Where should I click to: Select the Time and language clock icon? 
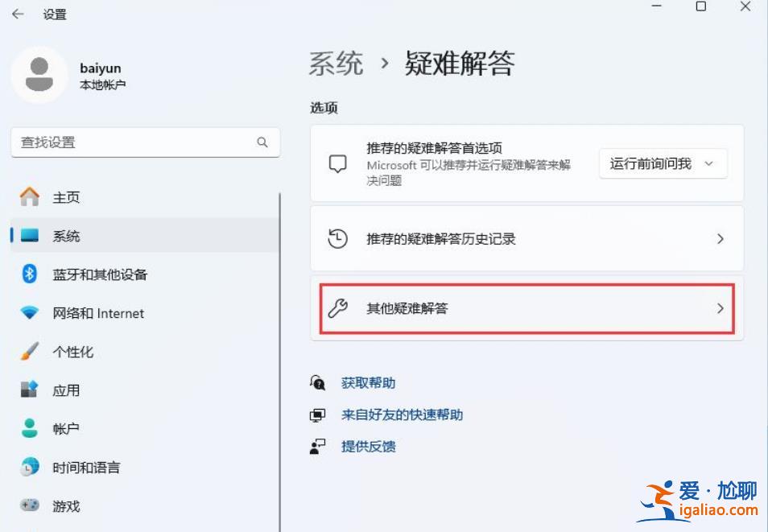coord(30,467)
